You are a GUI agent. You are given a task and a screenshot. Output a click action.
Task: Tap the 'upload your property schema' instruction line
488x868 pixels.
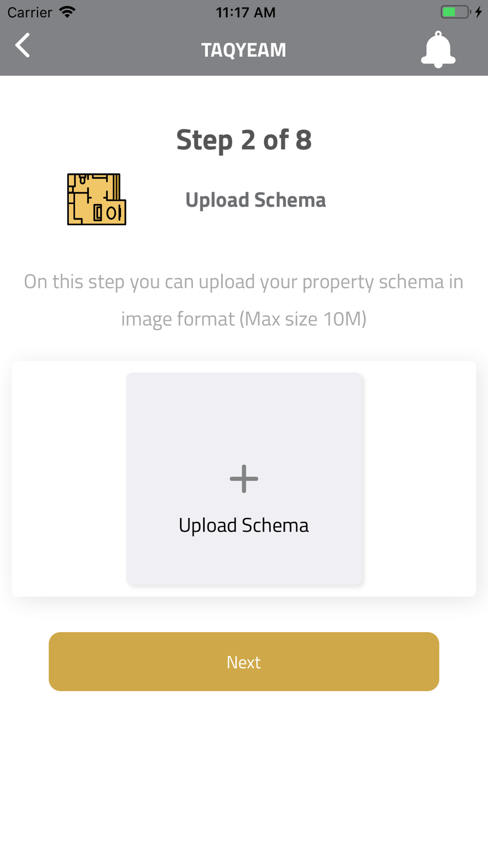(x=244, y=282)
